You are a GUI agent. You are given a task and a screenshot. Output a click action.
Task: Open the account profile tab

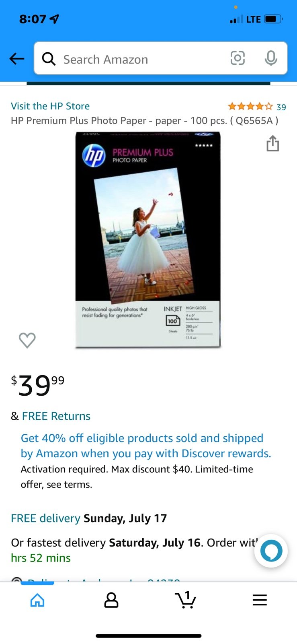tap(111, 600)
